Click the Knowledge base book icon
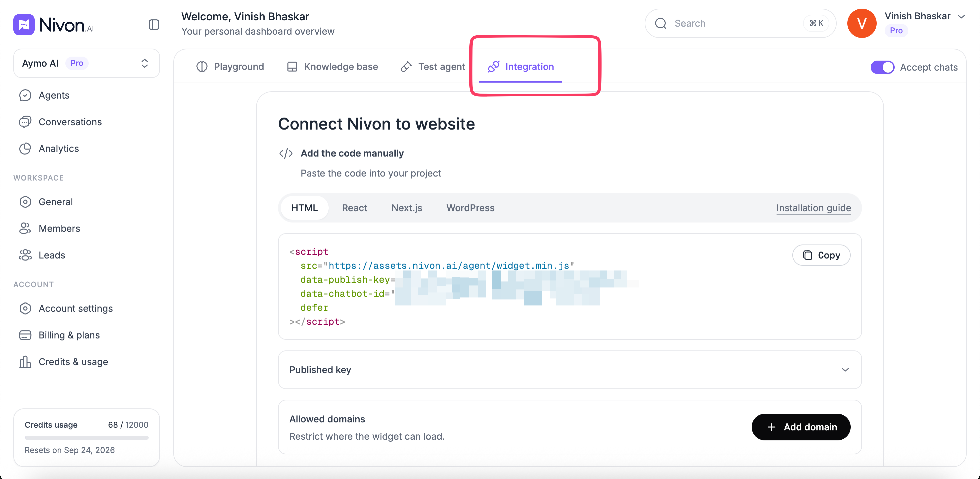Screen dimensions: 980x479 [x=292, y=67]
